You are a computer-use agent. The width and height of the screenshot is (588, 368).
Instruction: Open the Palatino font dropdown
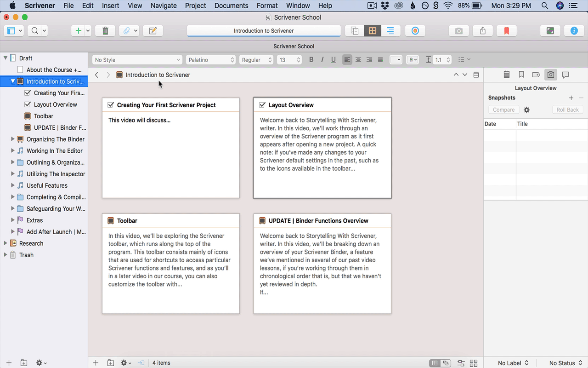211,60
